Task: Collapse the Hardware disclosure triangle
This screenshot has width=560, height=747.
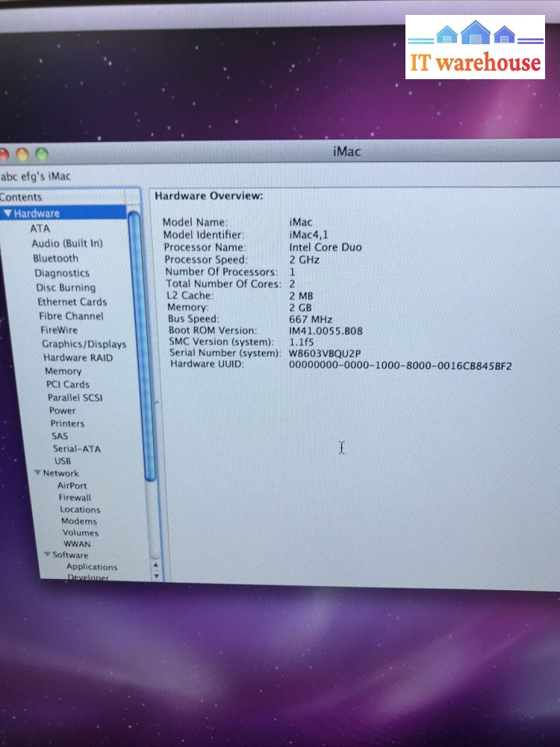Action: [7, 214]
